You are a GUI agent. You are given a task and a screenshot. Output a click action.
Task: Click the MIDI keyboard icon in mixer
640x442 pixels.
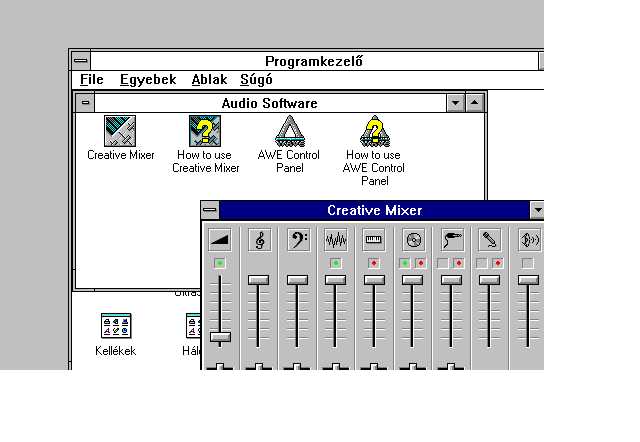374,240
